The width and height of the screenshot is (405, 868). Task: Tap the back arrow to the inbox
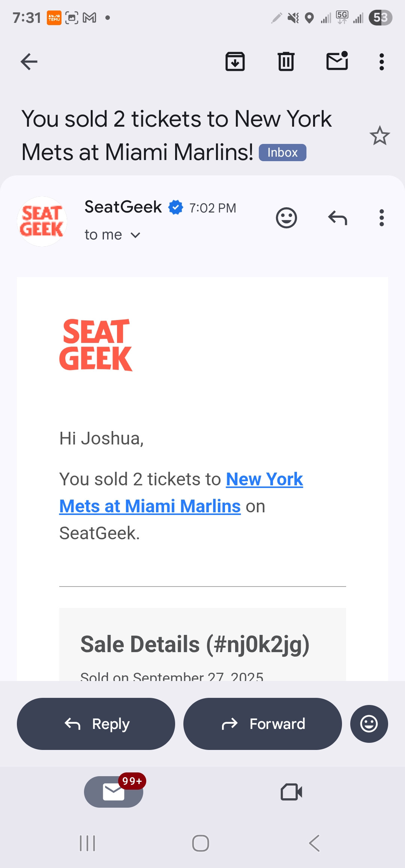[x=29, y=62]
